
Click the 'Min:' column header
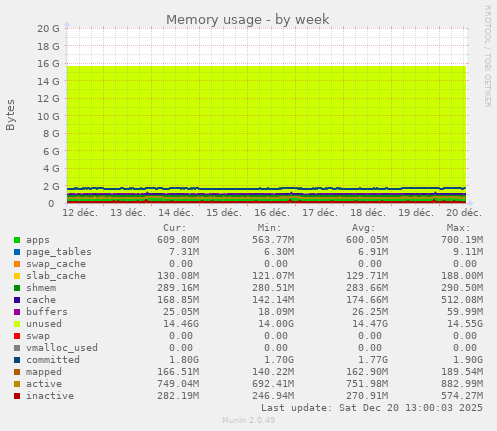(x=269, y=228)
